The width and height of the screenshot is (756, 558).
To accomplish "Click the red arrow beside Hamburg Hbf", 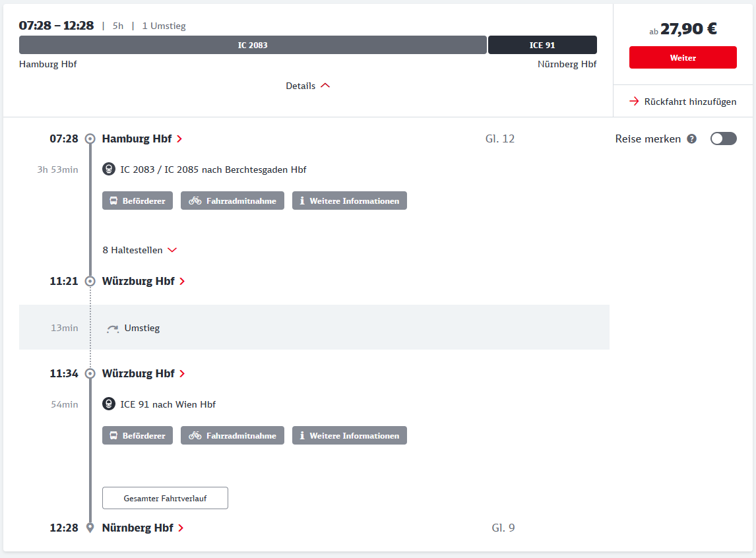I will 179,139.
